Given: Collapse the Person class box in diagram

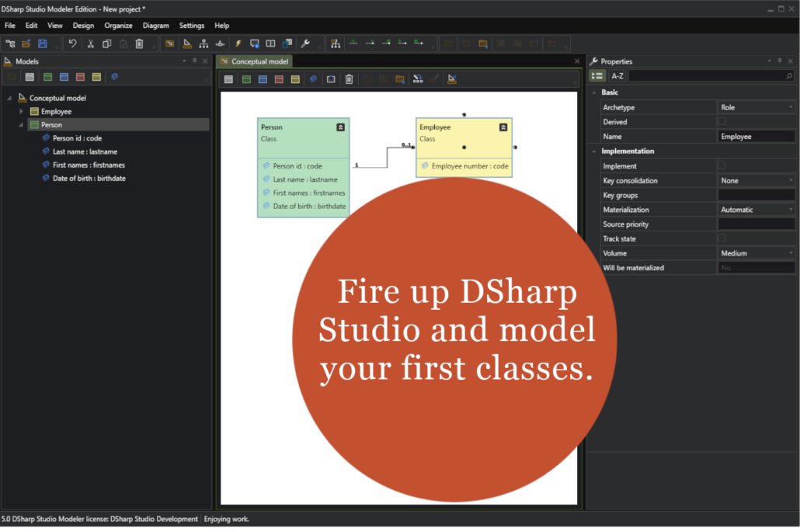Looking at the screenshot, I should [340, 127].
